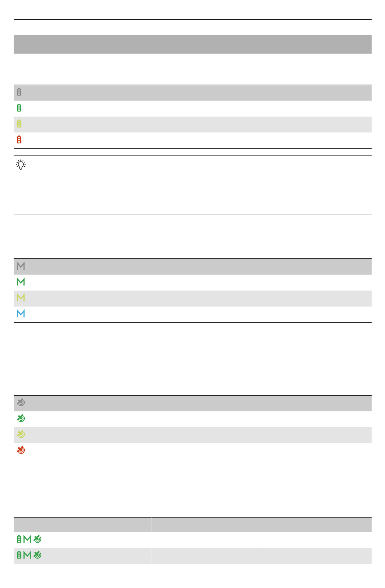Click the gray battery icon
This screenshot has width=385, height=588.
(19, 92)
